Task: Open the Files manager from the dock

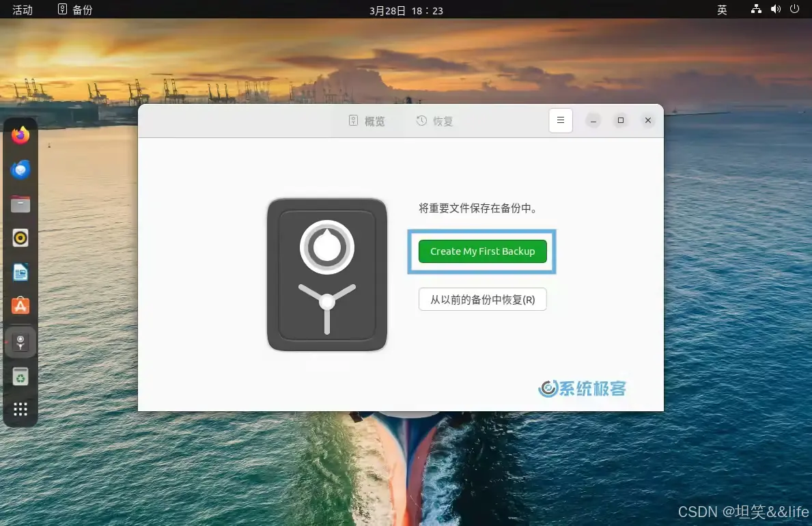Action: click(20, 204)
